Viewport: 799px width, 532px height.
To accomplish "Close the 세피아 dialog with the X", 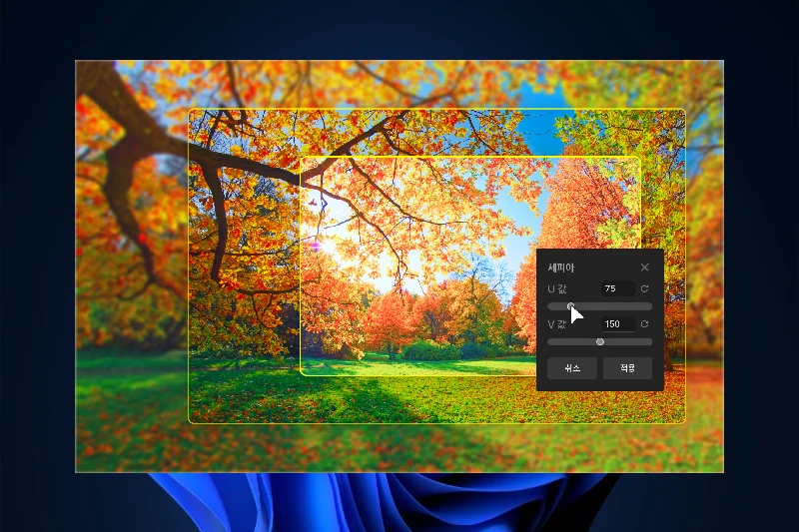I will pyautogui.click(x=644, y=267).
